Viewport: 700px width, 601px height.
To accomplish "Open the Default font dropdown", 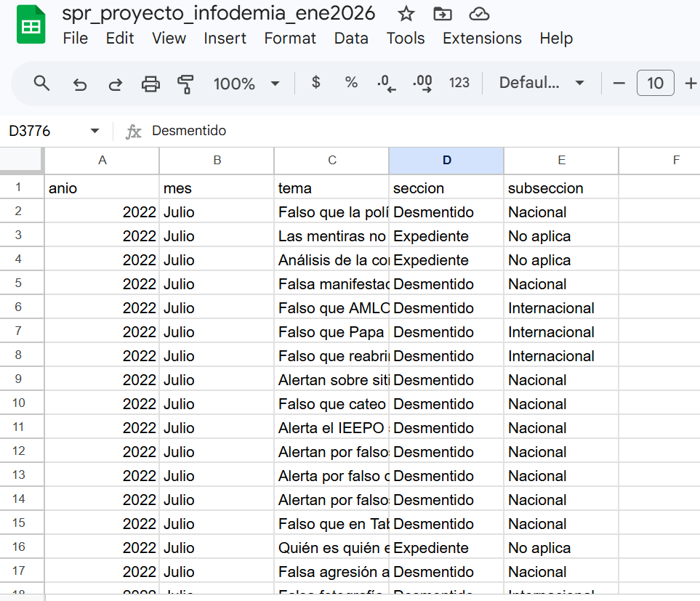I will click(542, 83).
